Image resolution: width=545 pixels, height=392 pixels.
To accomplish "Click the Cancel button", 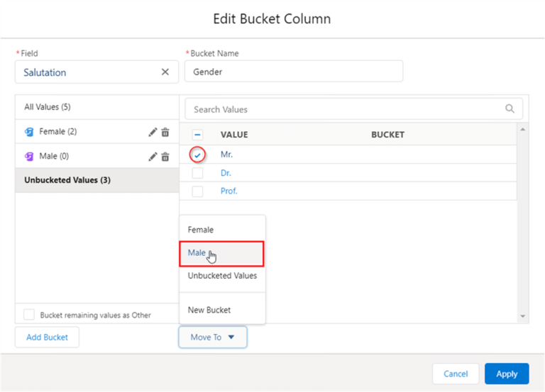I will (456, 374).
